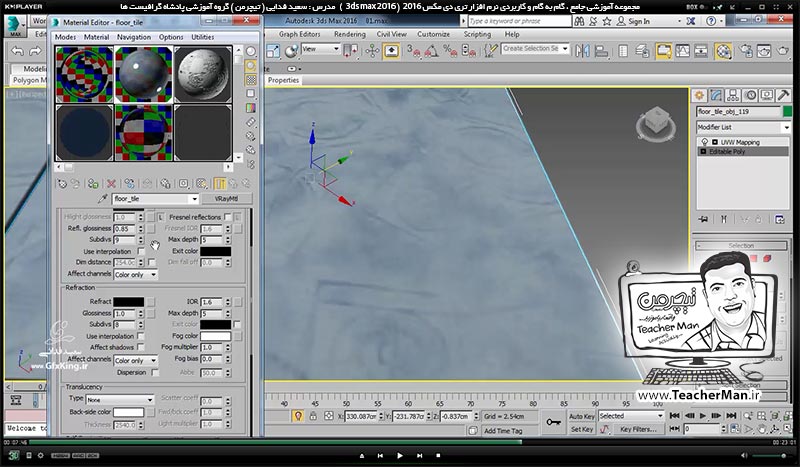Toggle the Dim distance checkbox
This screenshot has height=467, width=800.
tap(152, 262)
